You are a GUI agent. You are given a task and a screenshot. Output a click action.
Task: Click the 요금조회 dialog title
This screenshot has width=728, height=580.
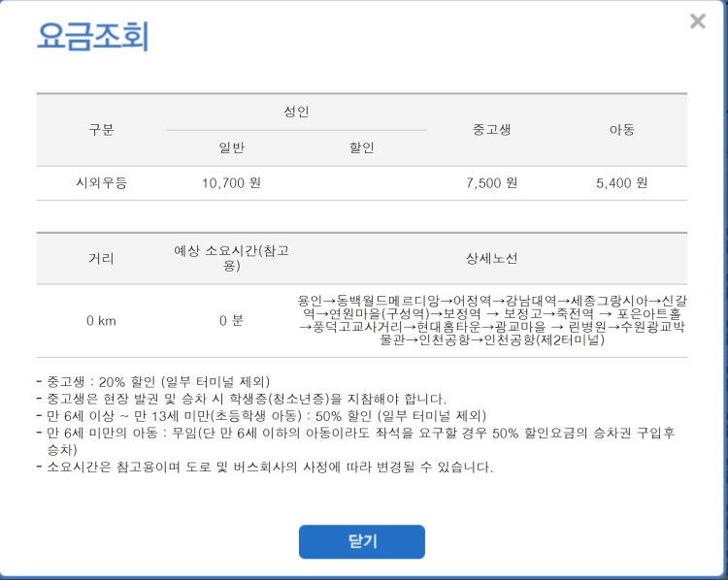[x=92, y=36]
